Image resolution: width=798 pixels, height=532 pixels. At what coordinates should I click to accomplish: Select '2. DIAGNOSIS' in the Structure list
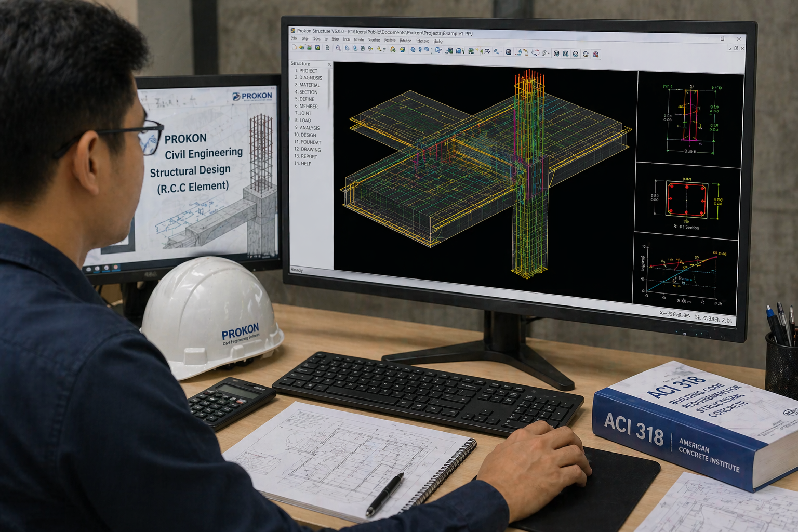pos(308,78)
